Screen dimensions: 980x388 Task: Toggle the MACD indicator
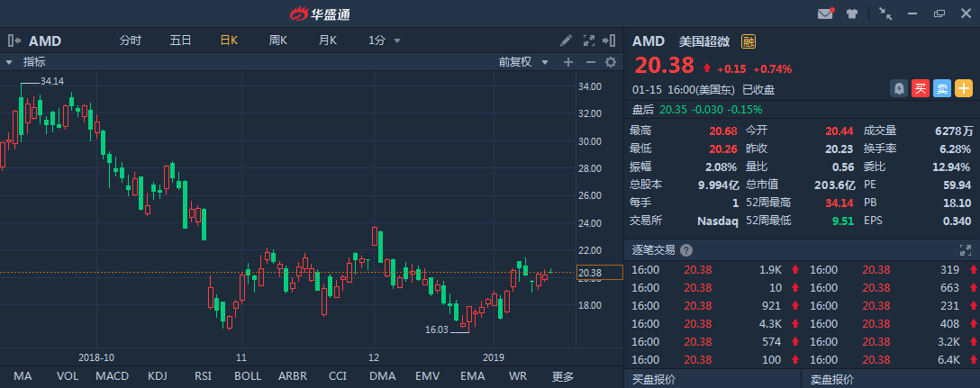(113, 377)
